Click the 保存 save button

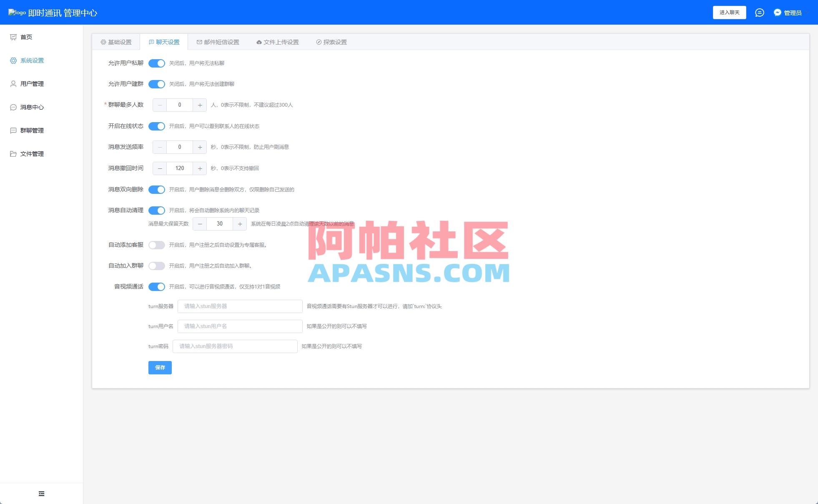click(x=160, y=367)
